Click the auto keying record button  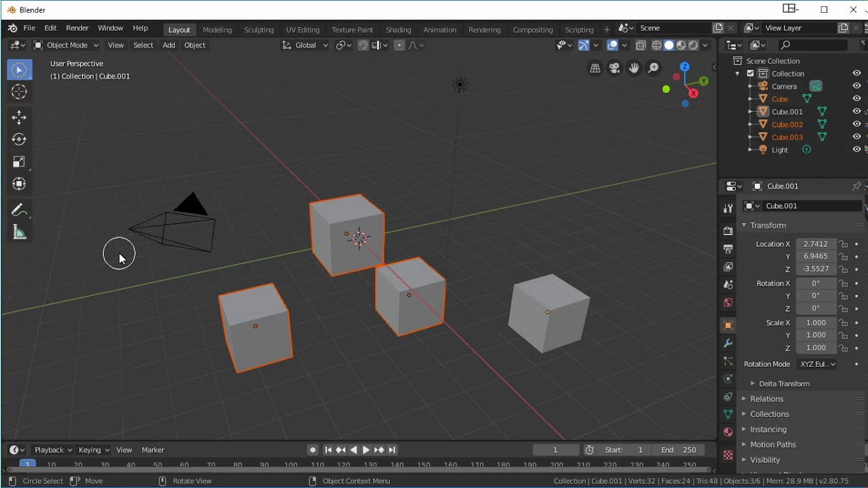[x=313, y=450]
